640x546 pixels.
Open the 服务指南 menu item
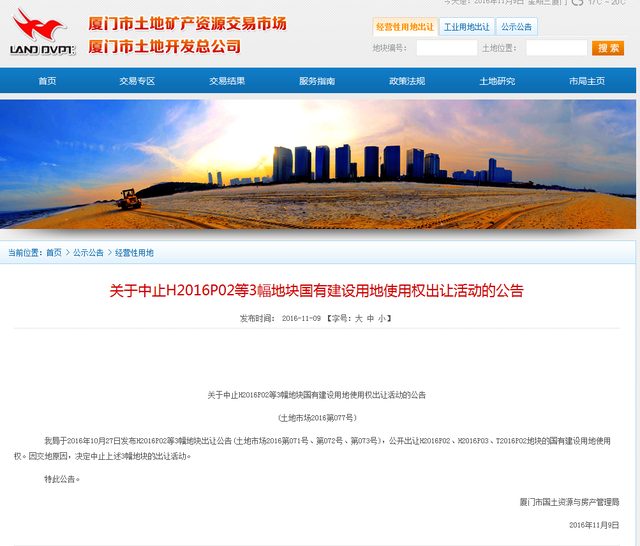click(x=317, y=81)
